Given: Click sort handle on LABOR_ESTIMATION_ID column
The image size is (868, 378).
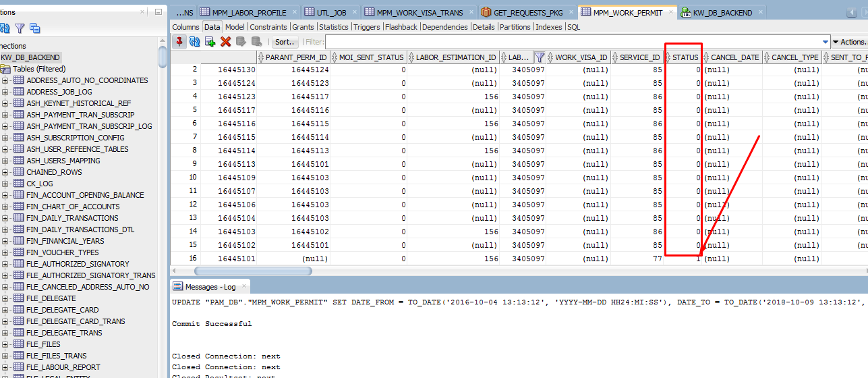Looking at the screenshot, I should click(411, 57).
